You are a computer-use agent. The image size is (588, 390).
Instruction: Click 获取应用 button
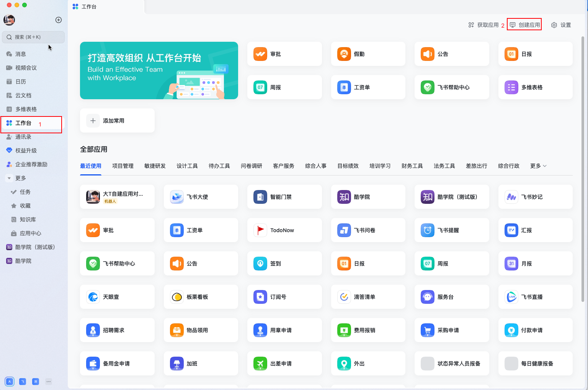pyautogui.click(x=483, y=25)
